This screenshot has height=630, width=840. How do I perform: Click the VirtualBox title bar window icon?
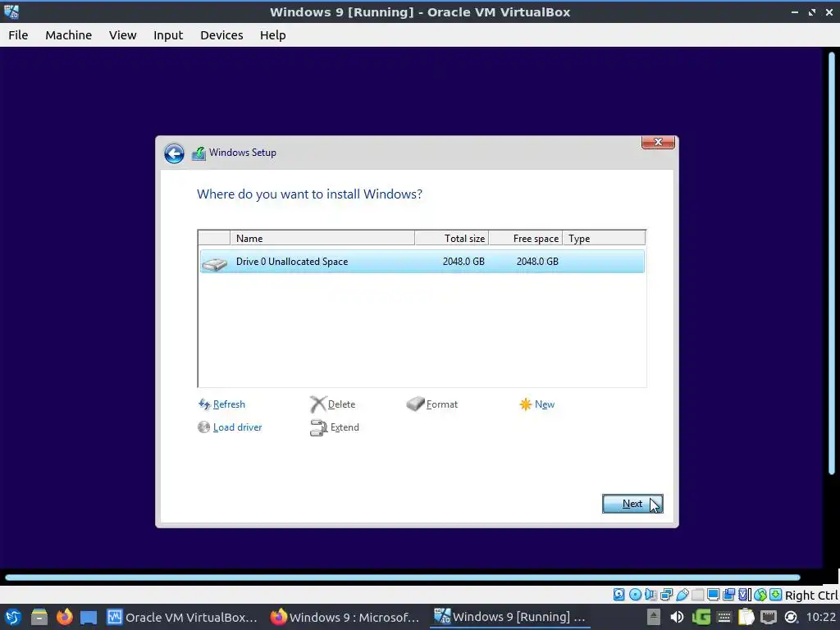tap(11, 11)
